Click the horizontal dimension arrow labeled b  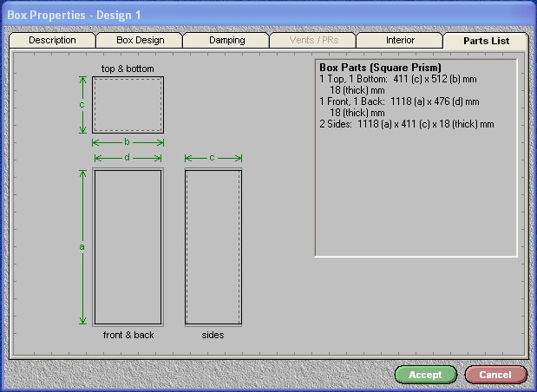pyautogui.click(x=128, y=142)
